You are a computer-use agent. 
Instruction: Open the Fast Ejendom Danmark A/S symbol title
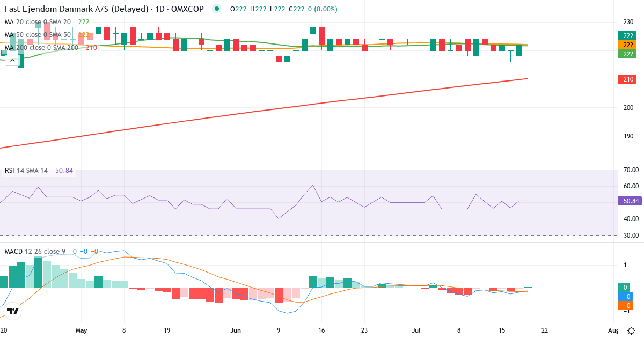(104, 9)
